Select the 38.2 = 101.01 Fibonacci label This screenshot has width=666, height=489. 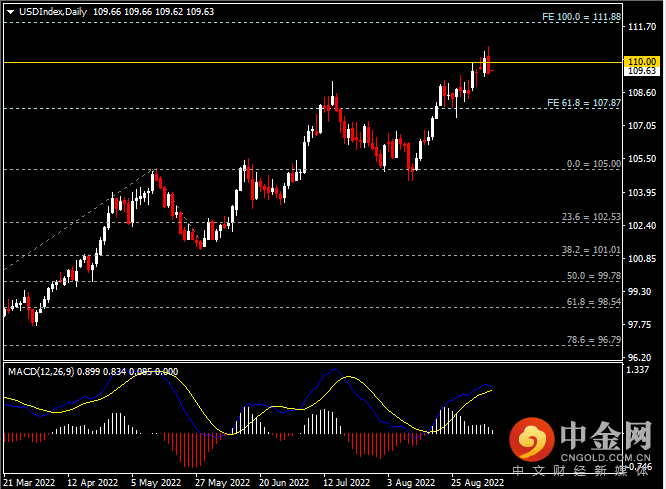(x=591, y=250)
